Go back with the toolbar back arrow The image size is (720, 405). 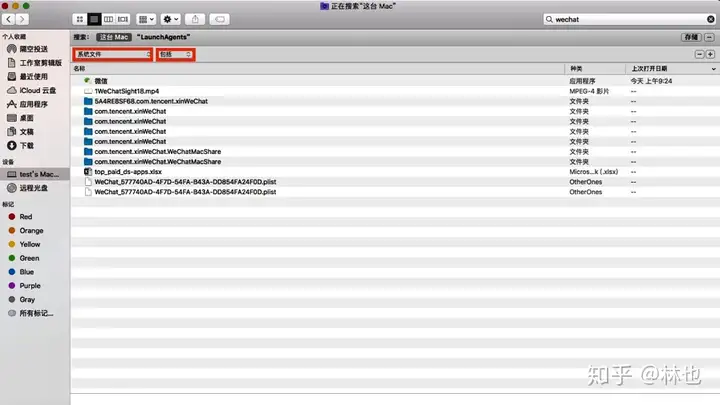pos(9,19)
